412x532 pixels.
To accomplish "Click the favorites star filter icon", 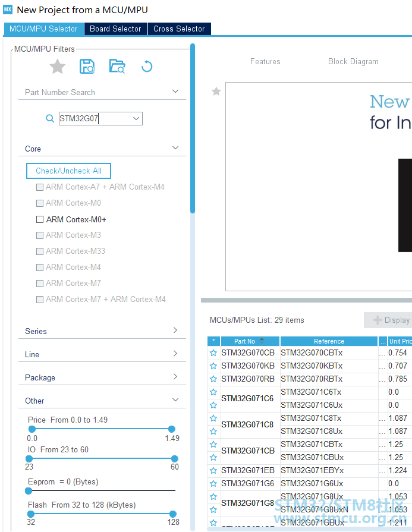I will 57,67.
